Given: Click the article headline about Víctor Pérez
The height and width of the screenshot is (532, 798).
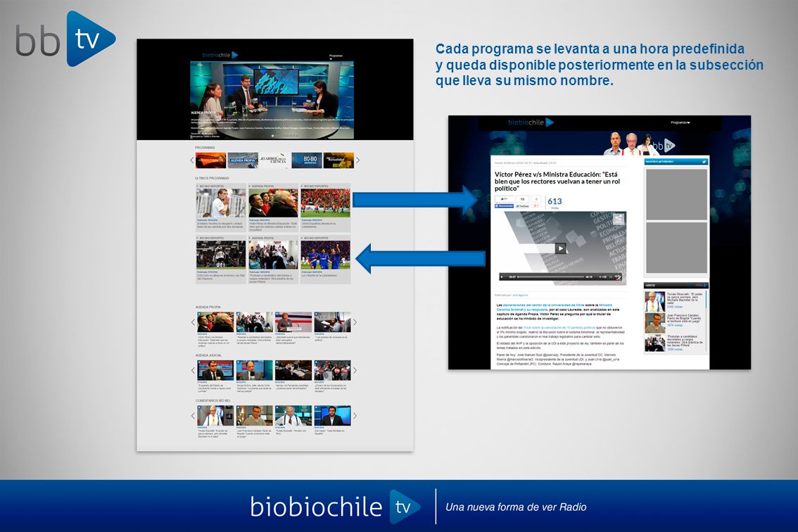Looking at the screenshot, I should tap(557, 182).
